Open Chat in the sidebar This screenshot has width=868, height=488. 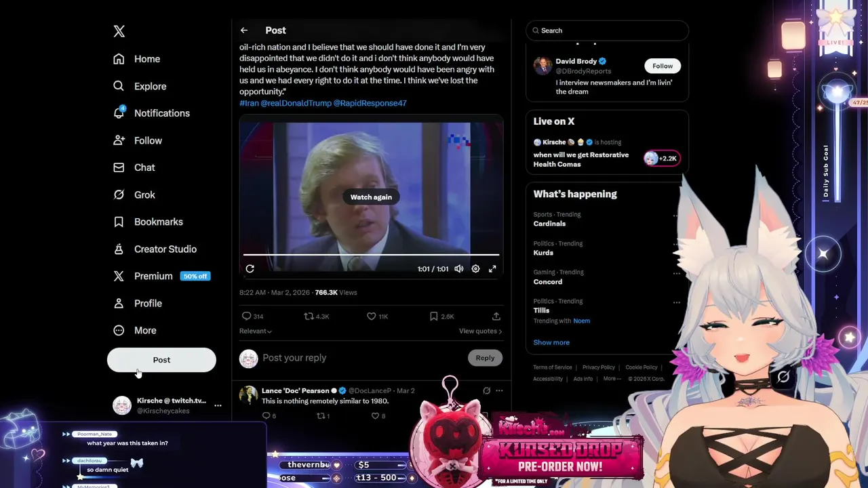pyautogui.click(x=134, y=167)
